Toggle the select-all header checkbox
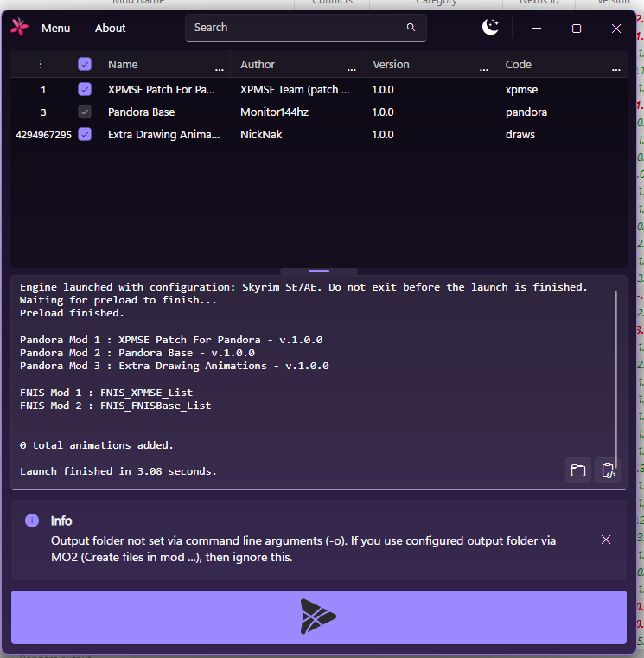The height and width of the screenshot is (658, 644). (85, 64)
